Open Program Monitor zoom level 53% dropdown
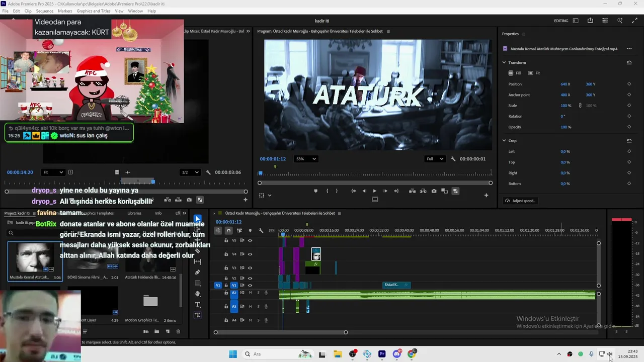The height and width of the screenshot is (362, 644). [306, 159]
